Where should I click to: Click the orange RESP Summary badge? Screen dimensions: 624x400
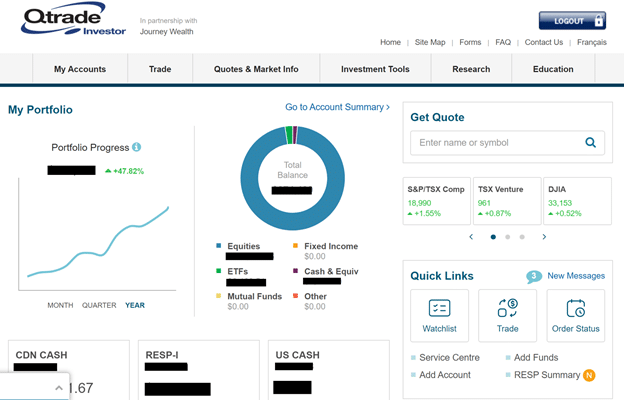pyautogui.click(x=589, y=375)
